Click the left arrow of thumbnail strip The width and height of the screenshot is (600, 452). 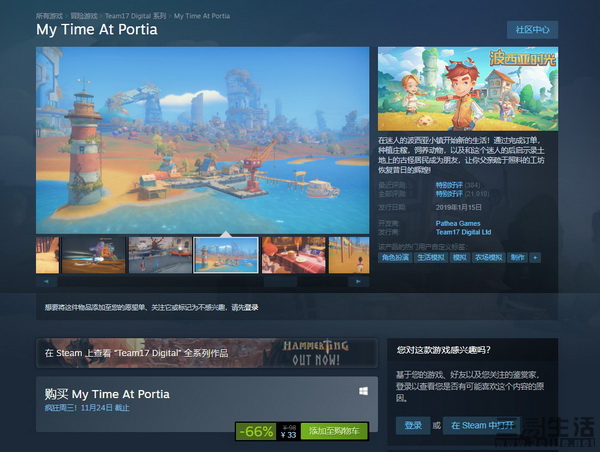pos(46,282)
